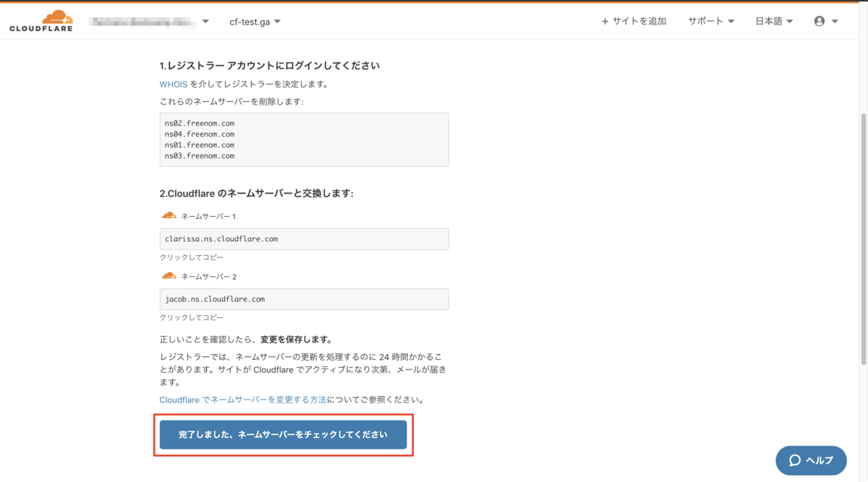Viewport: 868px width, 482px height.
Task: Select ns02.freenom.com text
Action: [x=200, y=124]
